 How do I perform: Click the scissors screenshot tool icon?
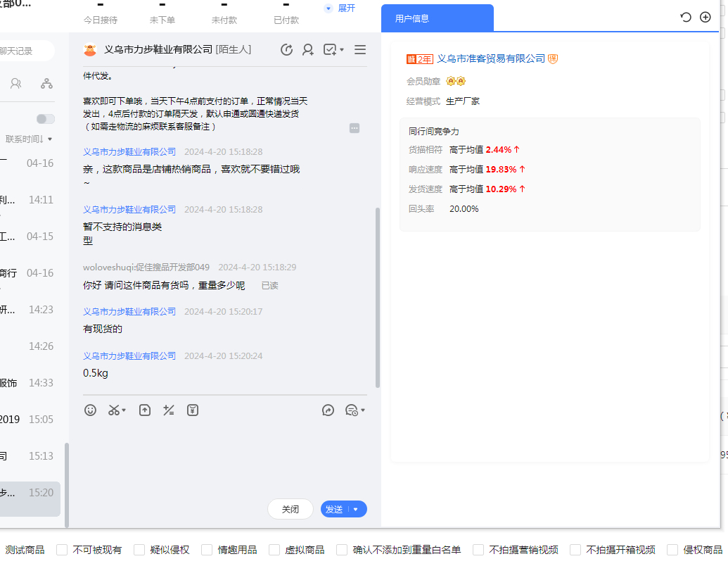pyautogui.click(x=115, y=410)
